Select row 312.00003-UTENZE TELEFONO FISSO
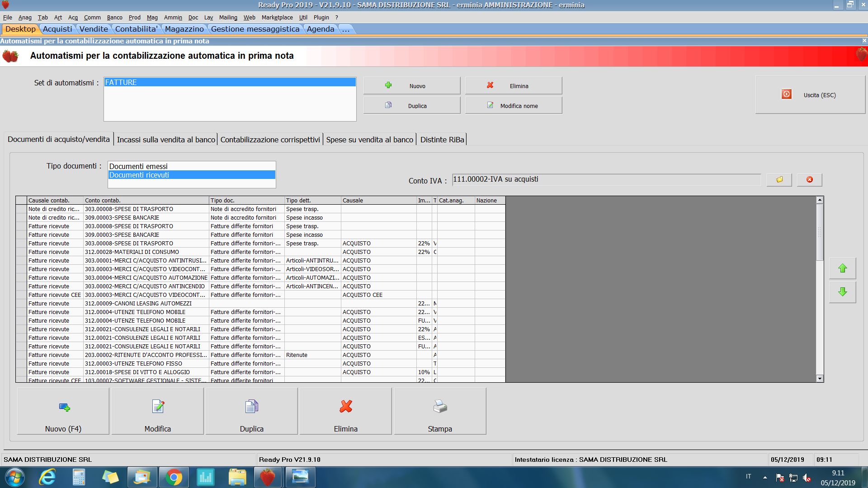Viewport: 868px width, 488px height. click(260, 363)
